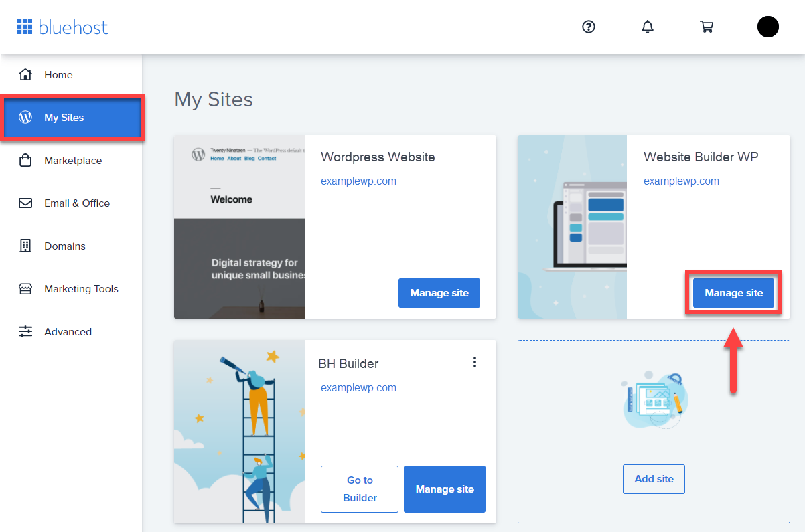Click the Bluehost grid logo icon
The width and height of the screenshot is (805, 532).
[x=25, y=27]
